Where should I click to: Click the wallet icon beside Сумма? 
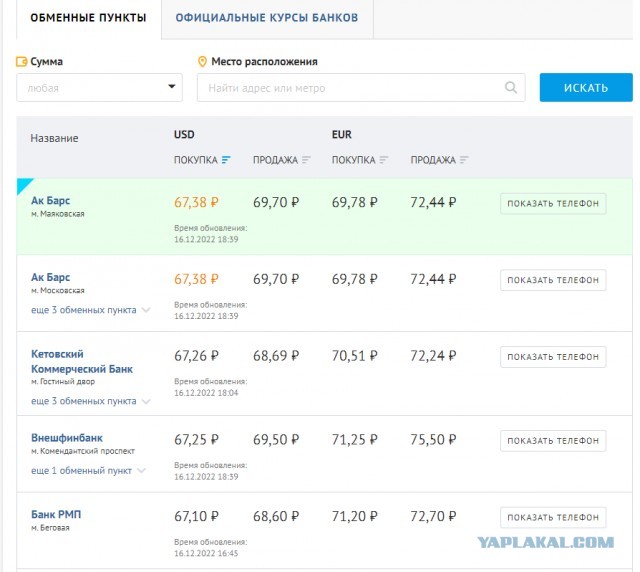[22, 62]
